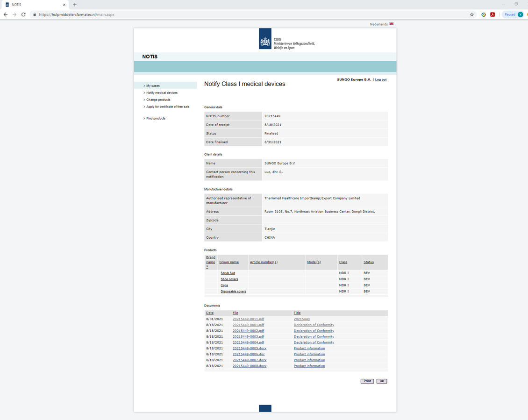Open the Disposable covers product
Image resolution: width=528 pixels, height=420 pixels.
tap(233, 292)
